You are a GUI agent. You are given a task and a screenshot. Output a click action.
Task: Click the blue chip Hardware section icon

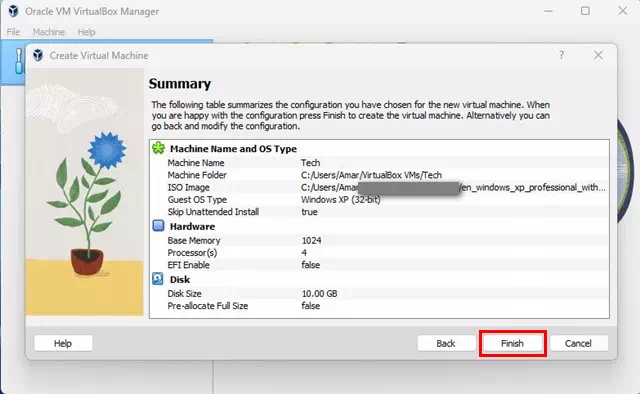(158, 225)
